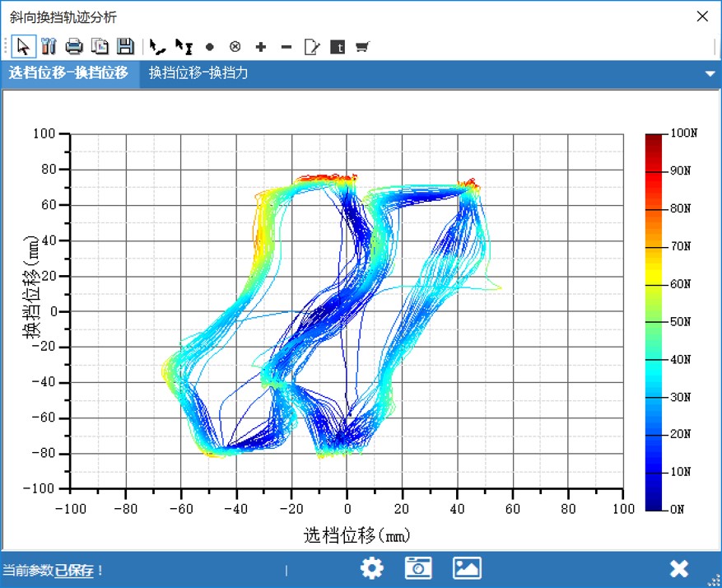Expand the tab list dropdown arrow
The image size is (722, 588).
pos(710,74)
